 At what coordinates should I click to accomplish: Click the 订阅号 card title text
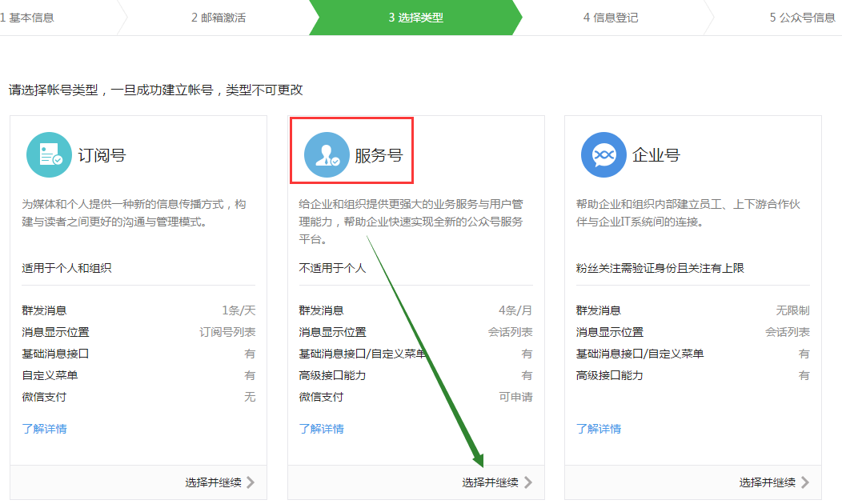102,155
